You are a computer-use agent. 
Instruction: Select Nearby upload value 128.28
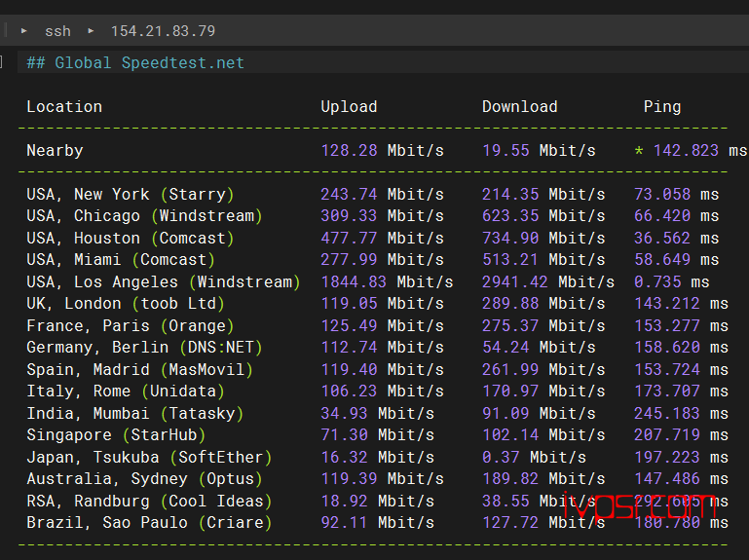click(349, 151)
